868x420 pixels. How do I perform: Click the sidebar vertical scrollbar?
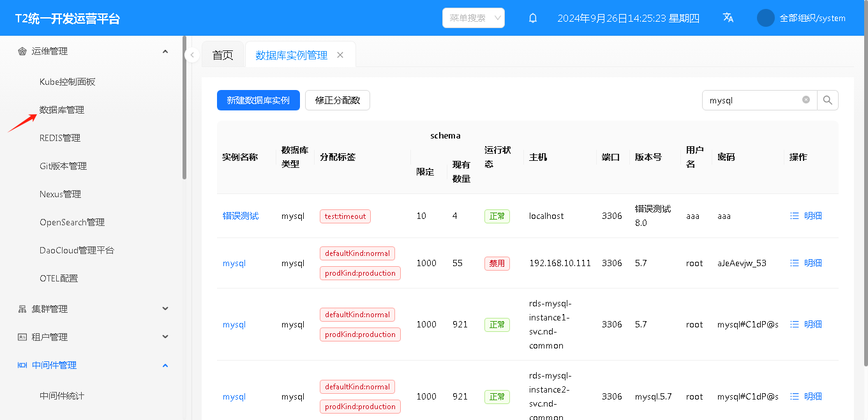(184, 109)
